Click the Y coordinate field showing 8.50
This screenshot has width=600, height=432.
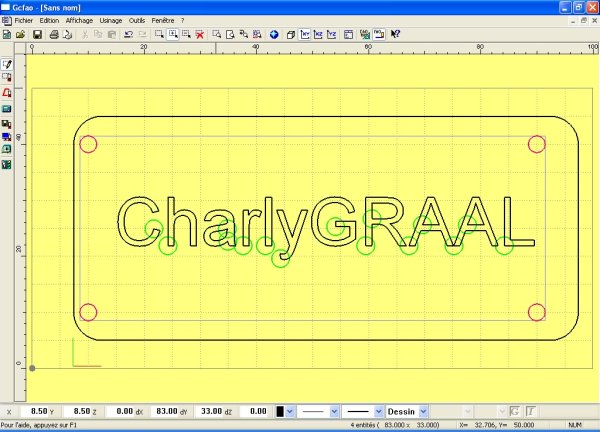point(77,411)
